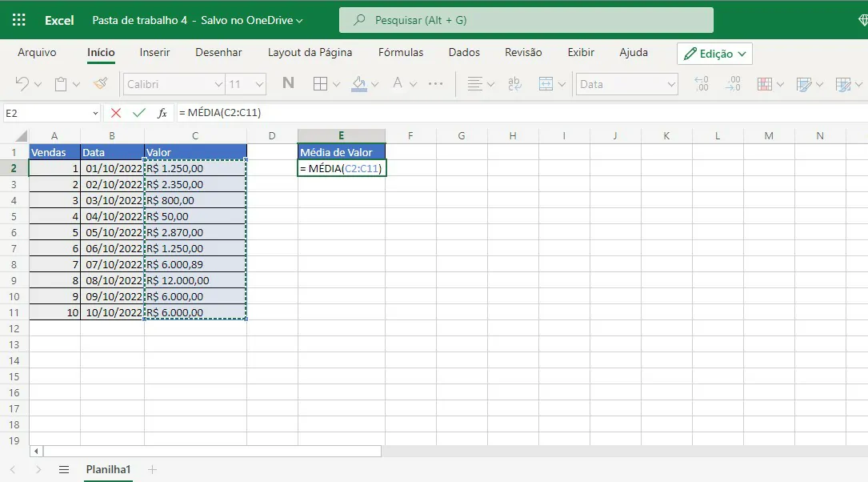Expand the Paste options arrow
Image resolution: width=868 pixels, height=482 pixels.
[x=76, y=84]
